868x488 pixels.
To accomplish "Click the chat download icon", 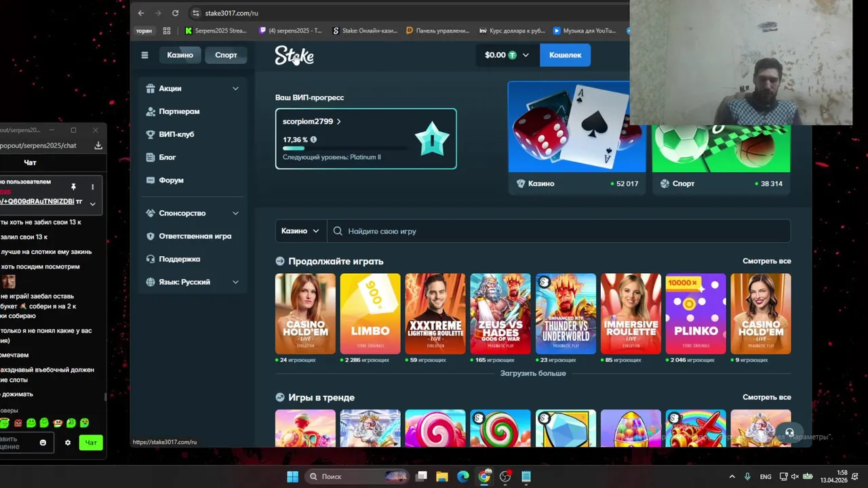I will pyautogui.click(x=98, y=145).
